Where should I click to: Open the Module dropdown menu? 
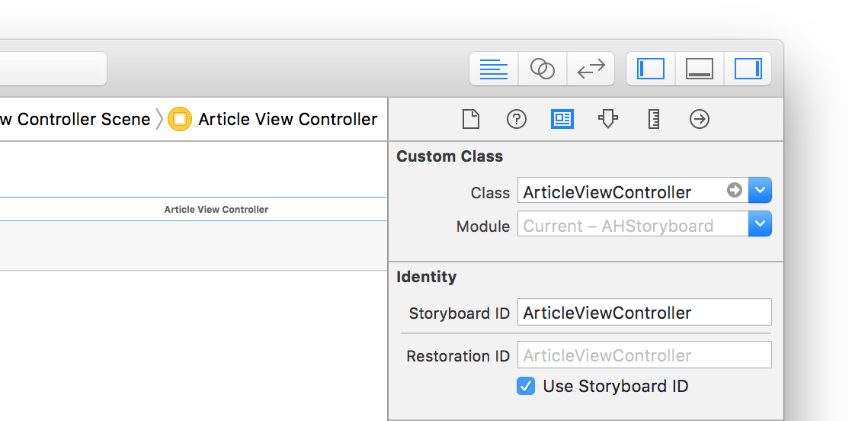[x=761, y=224]
